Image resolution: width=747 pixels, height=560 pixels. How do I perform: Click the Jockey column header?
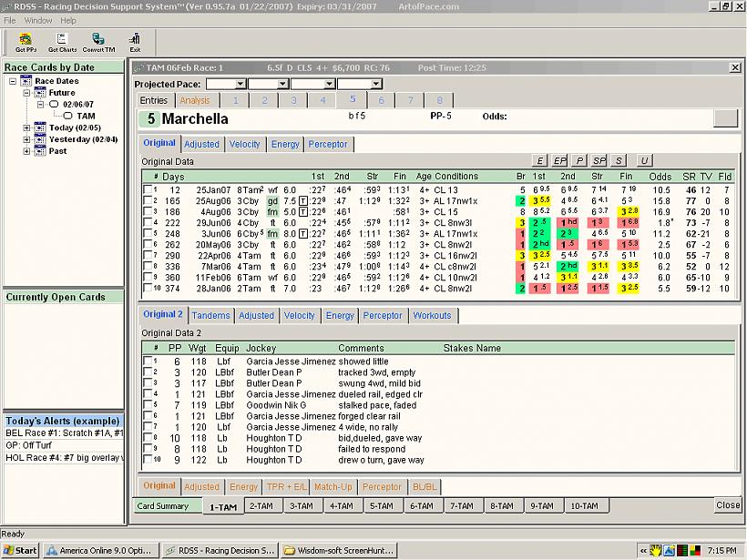pos(261,348)
